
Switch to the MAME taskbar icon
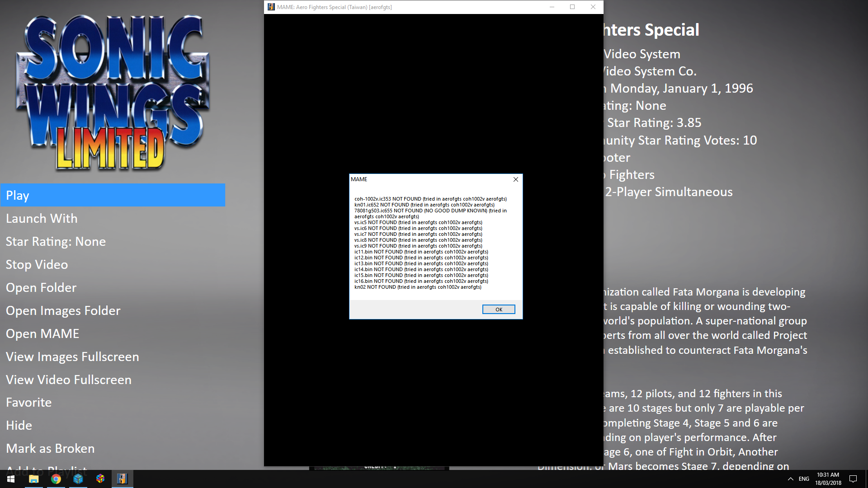click(x=123, y=479)
